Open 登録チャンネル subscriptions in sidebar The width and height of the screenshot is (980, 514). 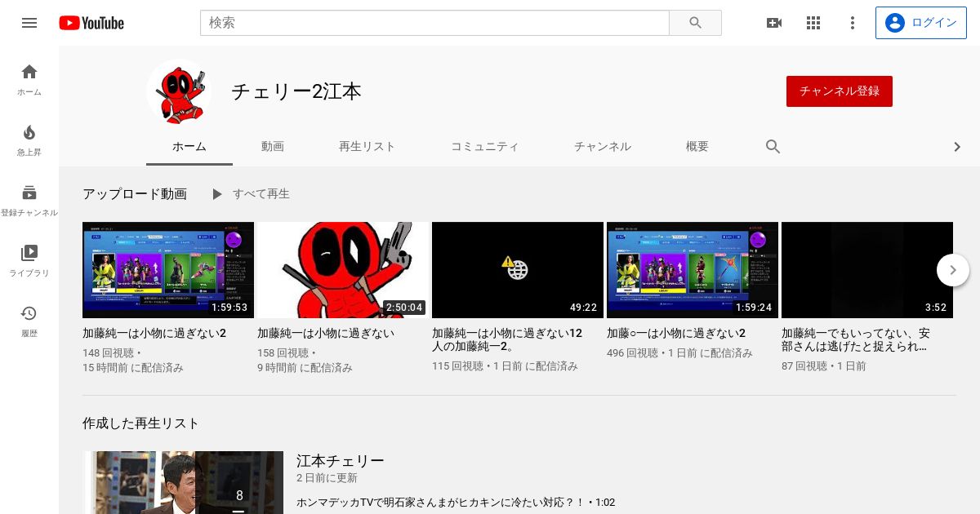[x=29, y=201]
